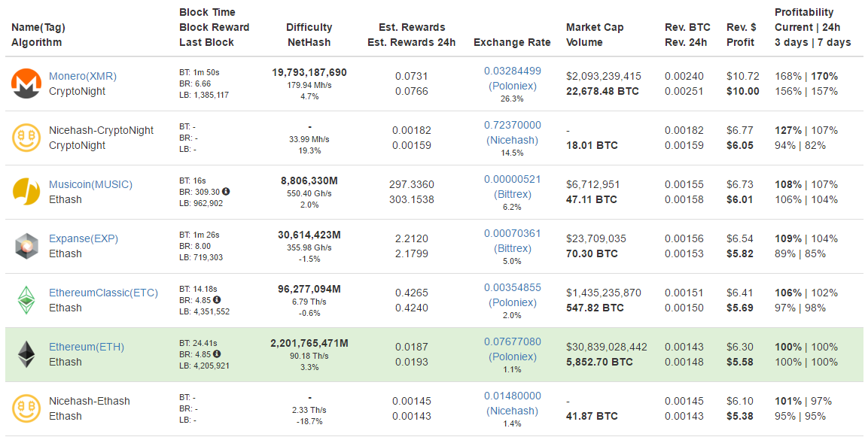Select Musicoin estimated reward 297.3360
Image resolution: width=868 pixels, height=440 pixels.
tap(411, 184)
